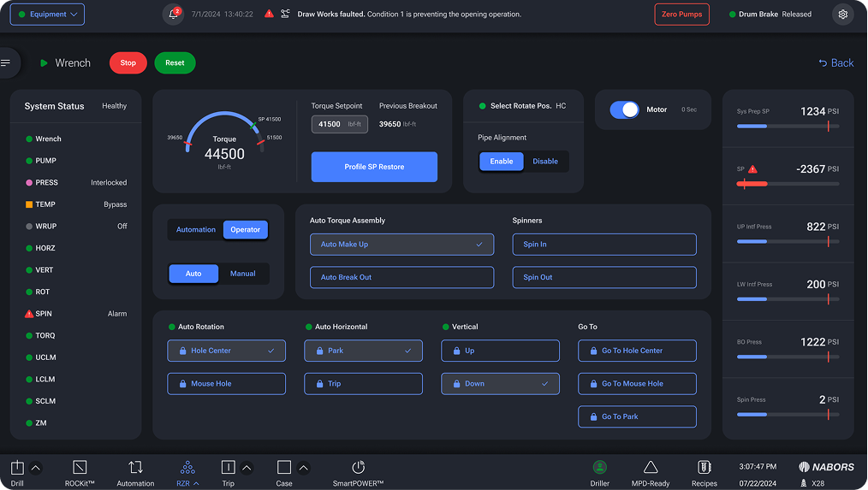The width and height of the screenshot is (868, 490).
Task: Click draw works equipment icon in top bar
Action: (x=285, y=14)
